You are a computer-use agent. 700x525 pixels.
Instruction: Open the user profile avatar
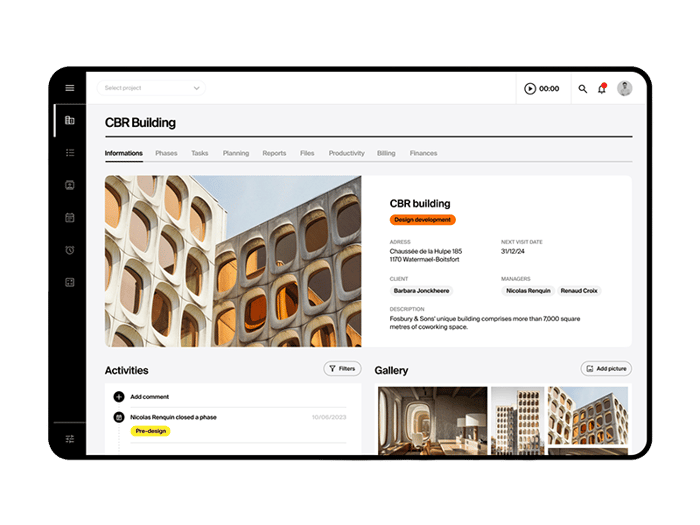625,88
